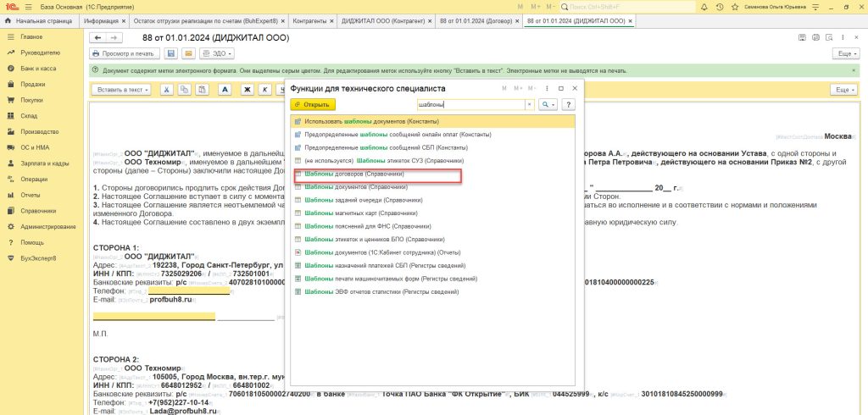This screenshot has width=868, height=415.
Task: Switch to 'Контрагенты' tab
Action: [309, 21]
